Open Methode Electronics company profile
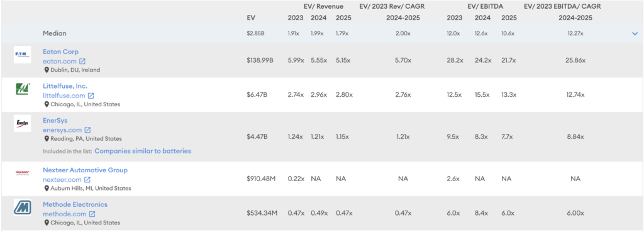 tap(75, 204)
